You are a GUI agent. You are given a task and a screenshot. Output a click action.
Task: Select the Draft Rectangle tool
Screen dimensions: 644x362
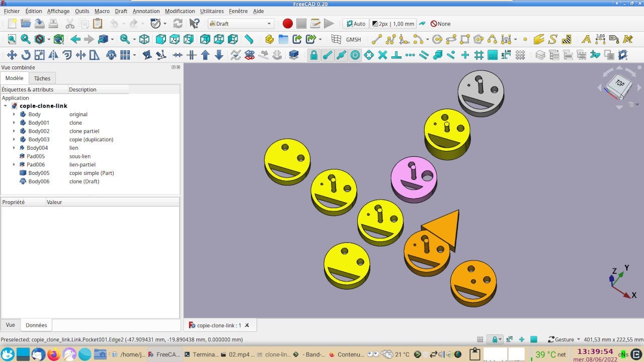click(465, 39)
